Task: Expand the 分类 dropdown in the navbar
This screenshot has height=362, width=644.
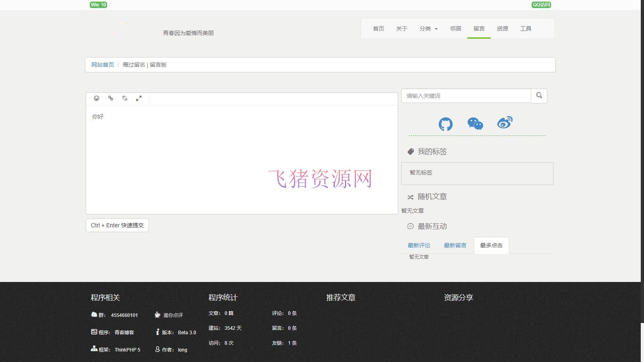Action: click(428, 29)
